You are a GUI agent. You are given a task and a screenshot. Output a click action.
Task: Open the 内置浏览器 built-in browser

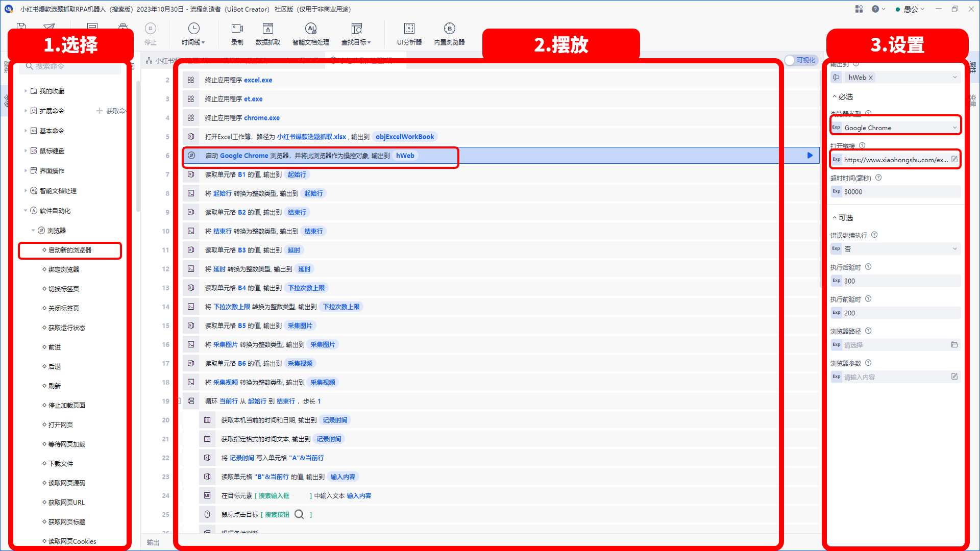pos(449,34)
